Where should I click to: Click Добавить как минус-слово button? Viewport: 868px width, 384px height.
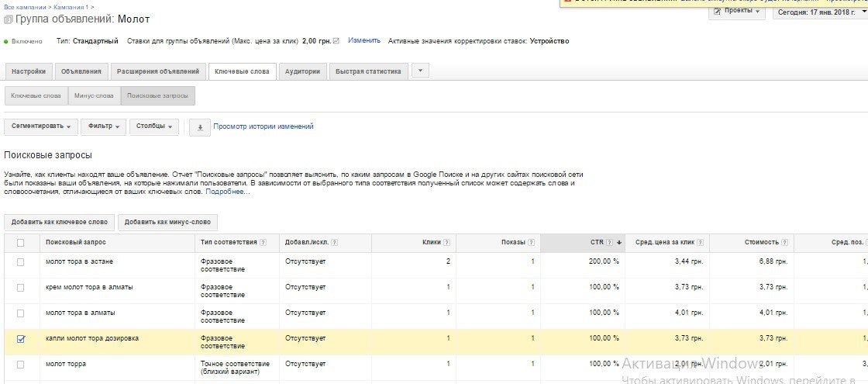pyautogui.click(x=167, y=222)
